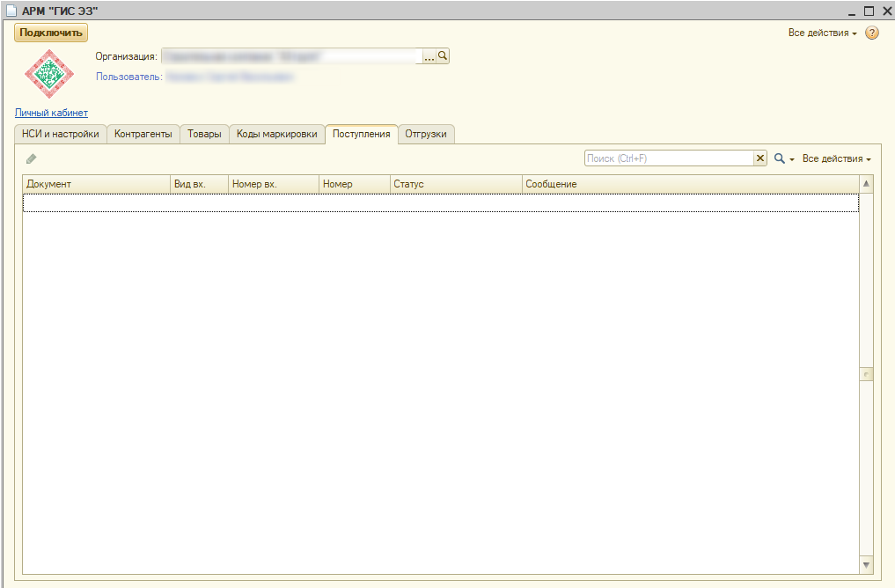Click the document icon in title bar

11,10
